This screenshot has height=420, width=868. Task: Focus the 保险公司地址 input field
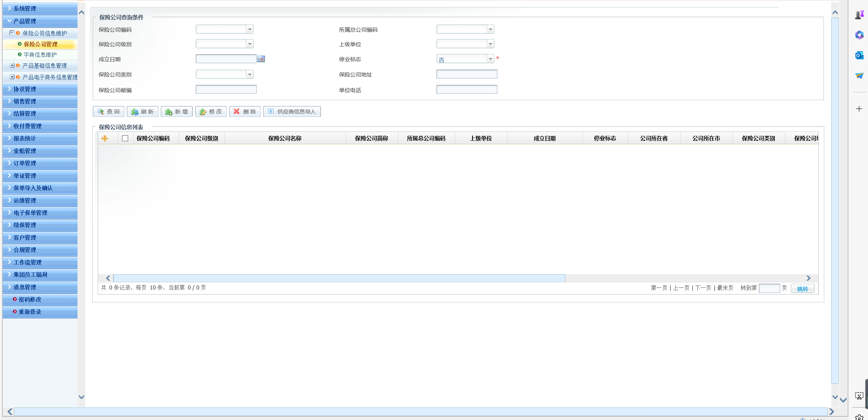(x=467, y=74)
